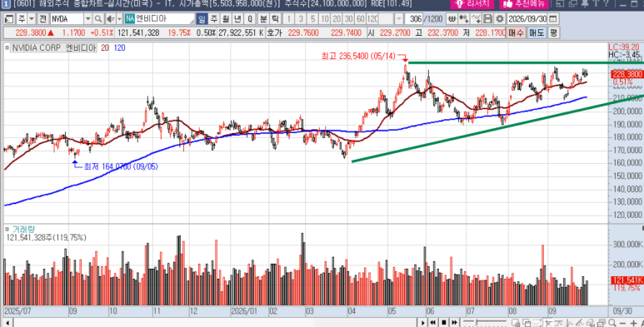This screenshot has width=644, height=327.
Task: Click the 호가 quote button
Action: click(274, 32)
